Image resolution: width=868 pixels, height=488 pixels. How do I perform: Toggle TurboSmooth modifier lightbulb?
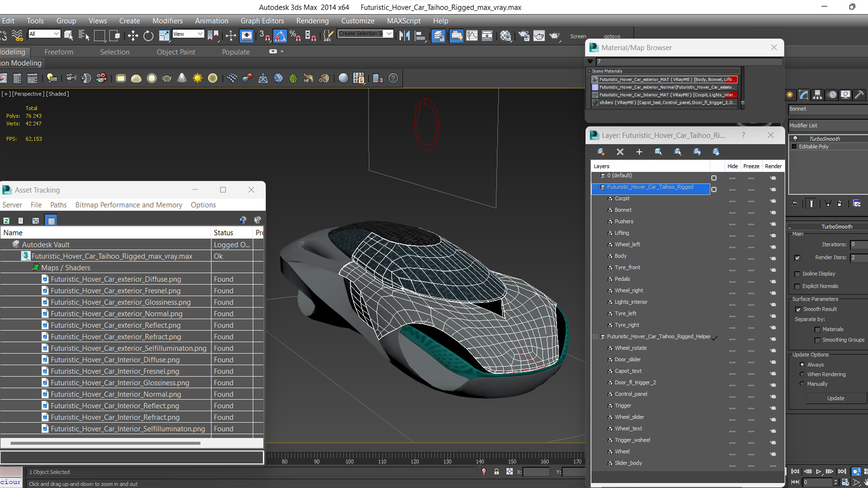[x=795, y=139]
